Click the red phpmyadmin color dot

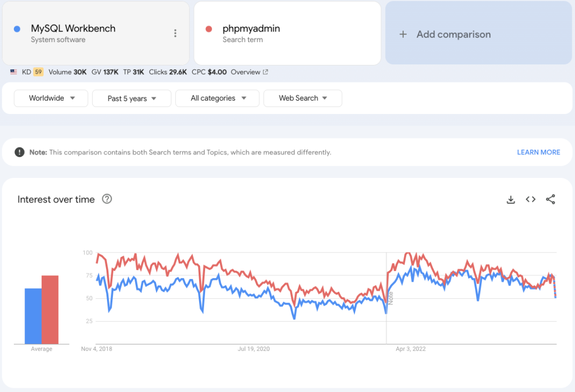209,29
